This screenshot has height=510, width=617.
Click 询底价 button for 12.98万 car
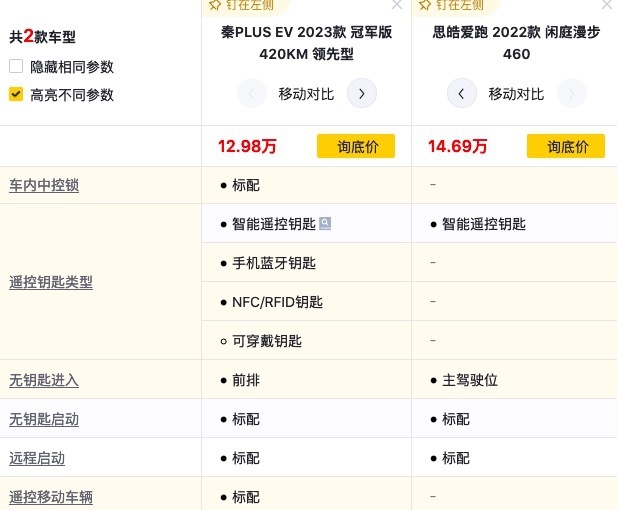tap(356, 146)
